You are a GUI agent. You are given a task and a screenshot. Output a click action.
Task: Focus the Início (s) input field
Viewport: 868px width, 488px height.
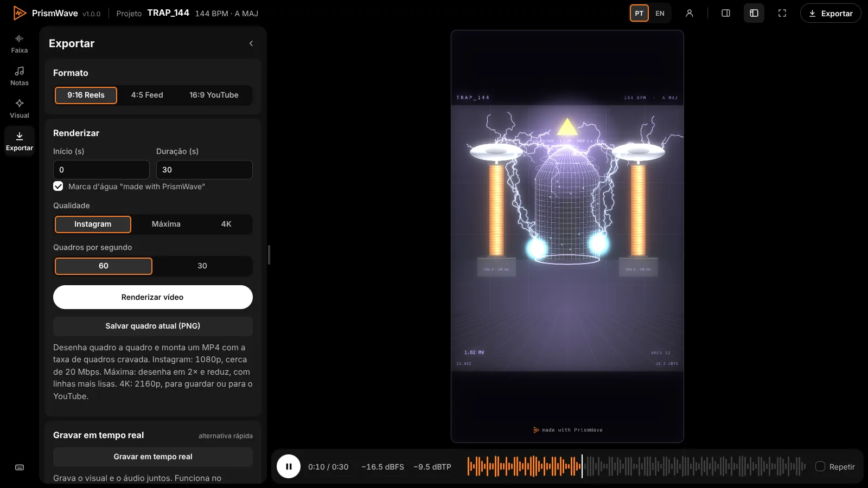click(x=101, y=170)
